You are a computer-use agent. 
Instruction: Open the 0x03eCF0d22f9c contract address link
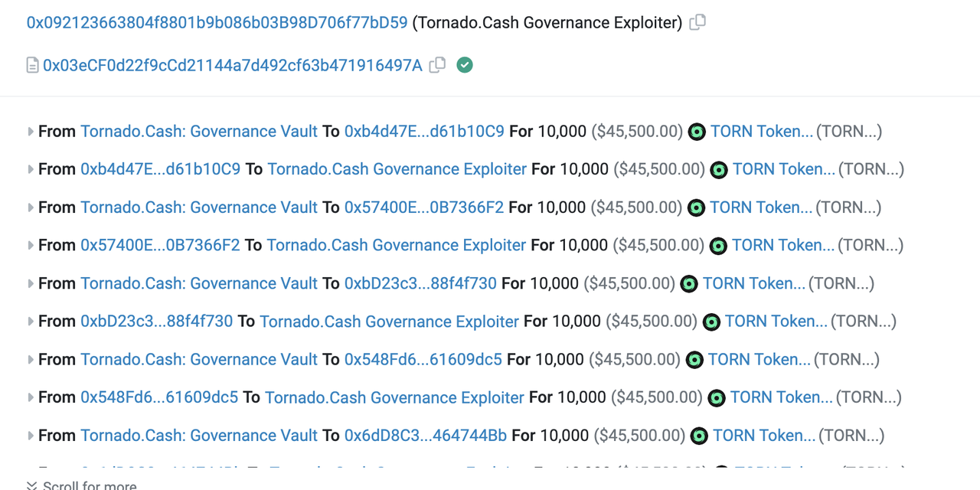click(232, 65)
